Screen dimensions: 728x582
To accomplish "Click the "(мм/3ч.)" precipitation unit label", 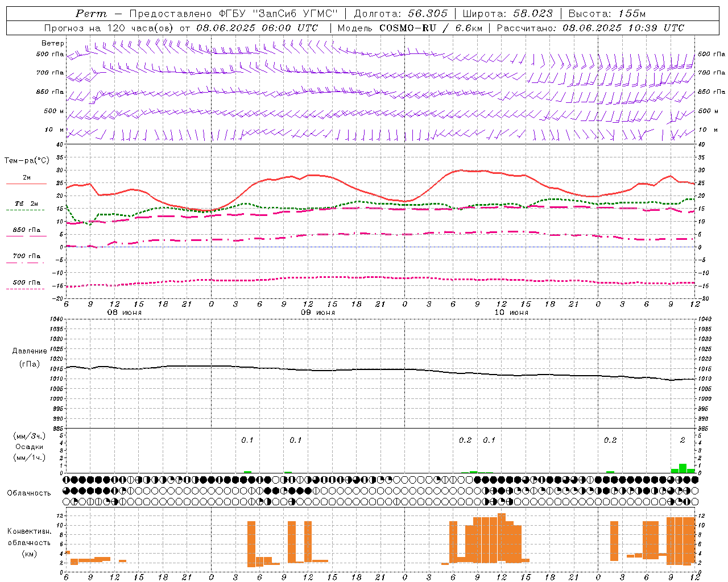I will coord(30,436).
